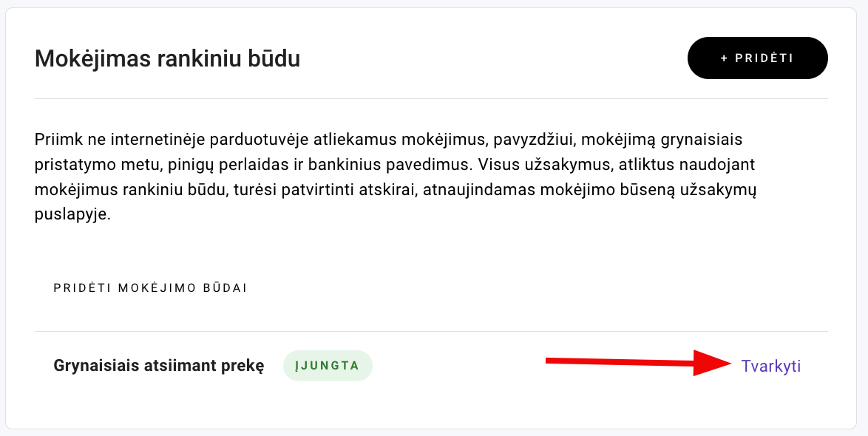Select the Mokėjimas rankiniu būdu heading
Screen dimensions: 868x436
tap(167, 59)
